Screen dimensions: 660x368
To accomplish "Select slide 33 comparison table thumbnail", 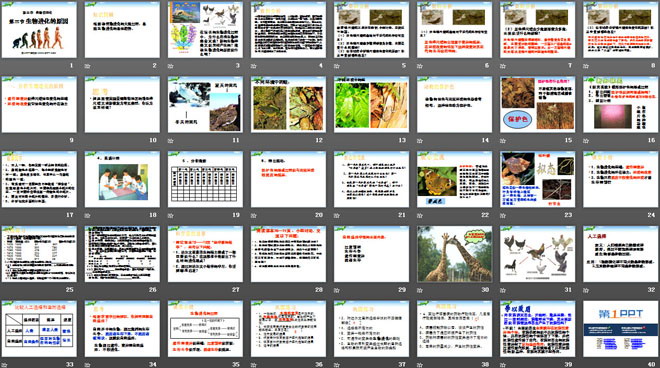I will pos(39,329).
